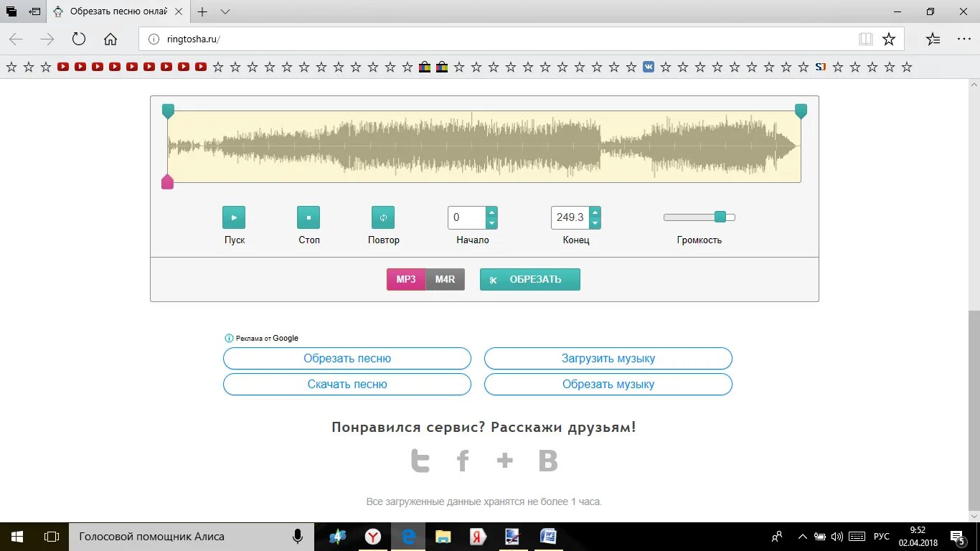
Task: Decrease the Конец value with down arrow
Action: [595, 223]
